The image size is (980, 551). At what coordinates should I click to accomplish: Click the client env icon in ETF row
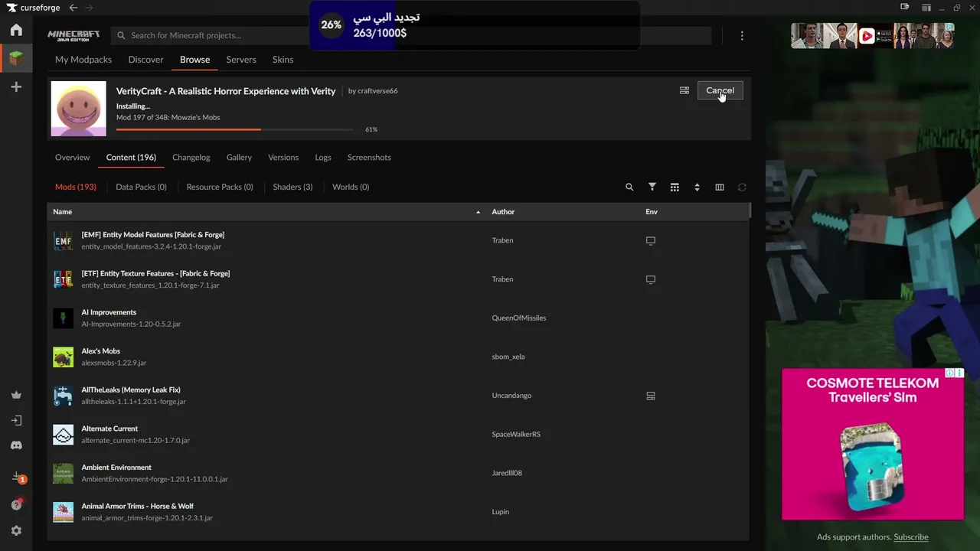[651, 279]
